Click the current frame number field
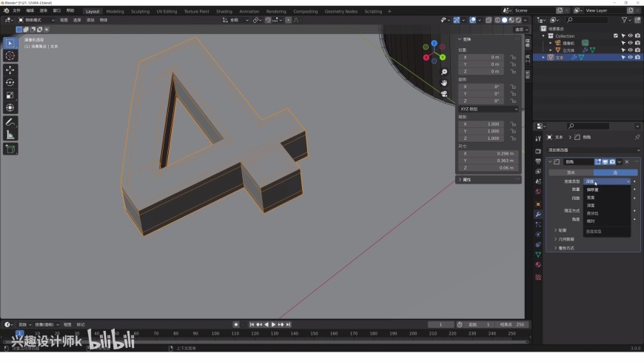 coord(440,324)
